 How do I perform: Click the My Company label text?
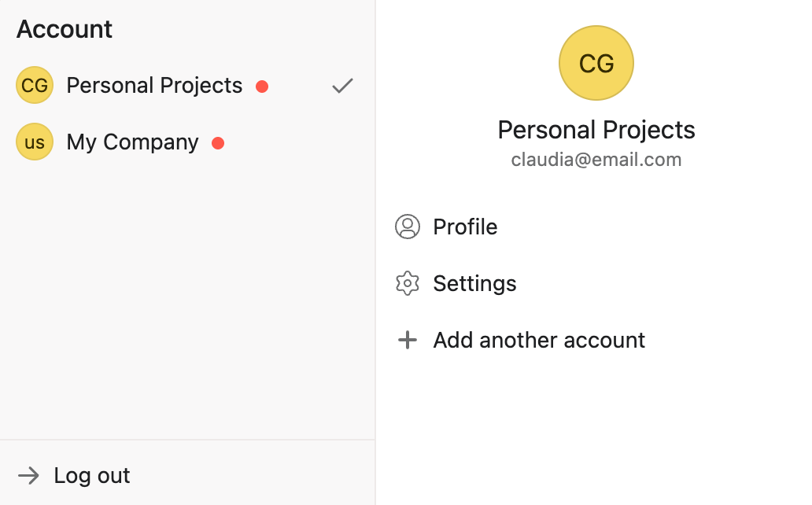pos(132,142)
